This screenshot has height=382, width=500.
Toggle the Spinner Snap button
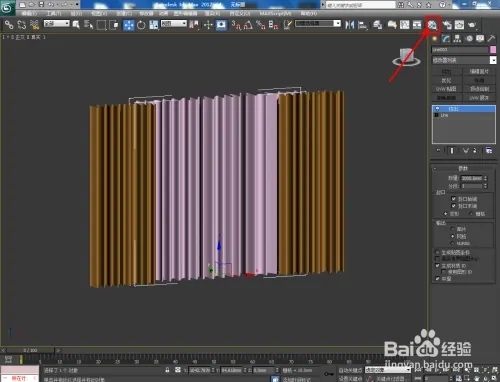point(273,25)
